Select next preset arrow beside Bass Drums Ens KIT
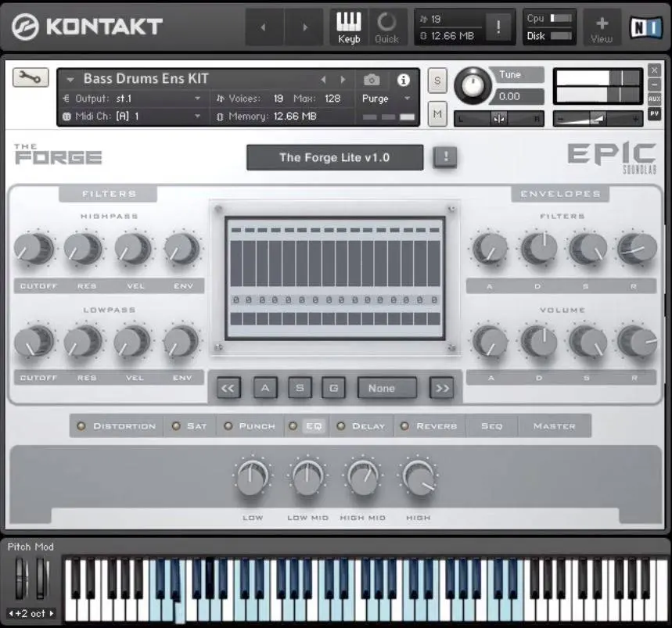Viewport: 672px width, 628px height. (343, 80)
